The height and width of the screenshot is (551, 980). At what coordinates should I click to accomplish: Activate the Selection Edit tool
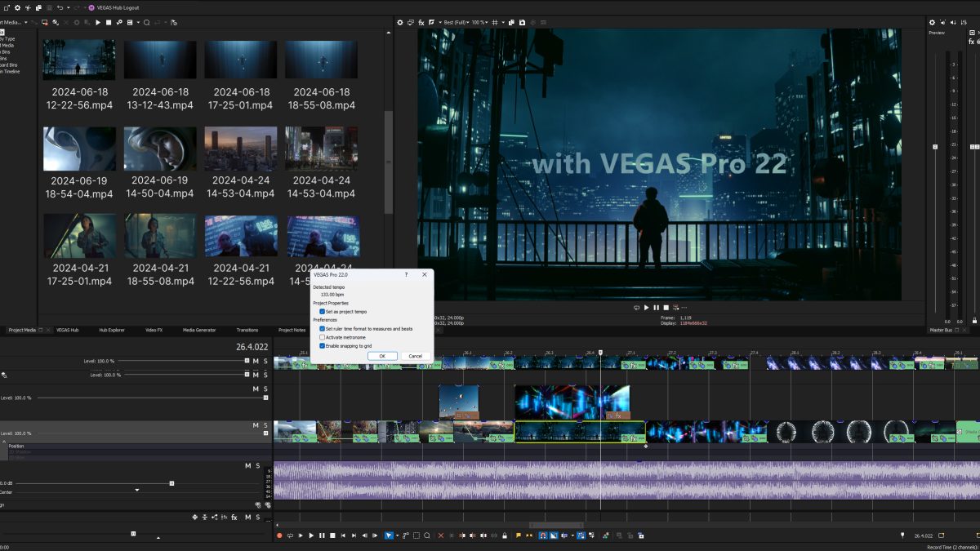[416, 535]
